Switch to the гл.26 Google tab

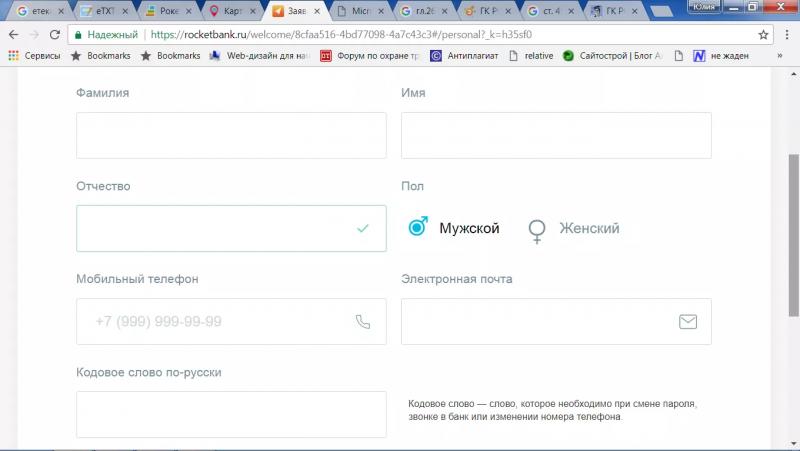pyautogui.click(x=423, y=11)
